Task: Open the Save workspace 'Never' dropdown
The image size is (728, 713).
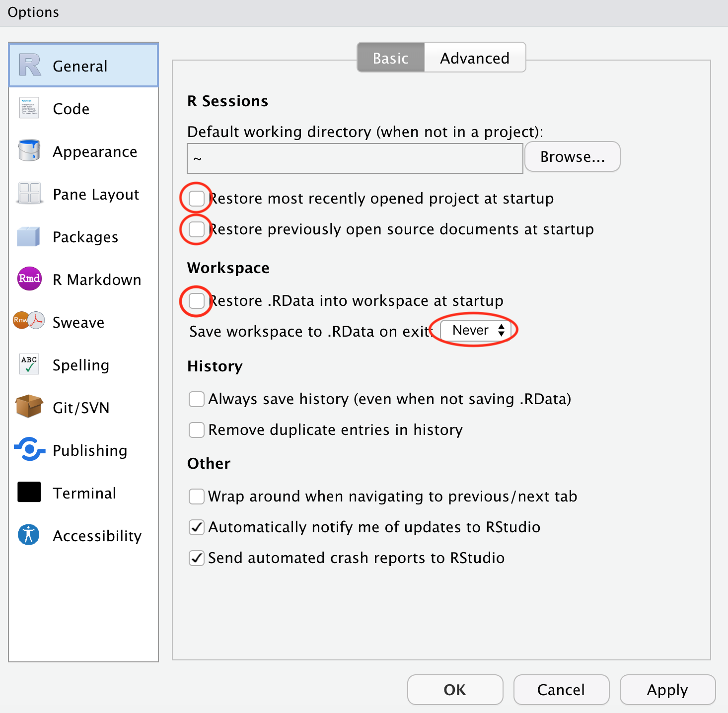Action: coord(476,331)
